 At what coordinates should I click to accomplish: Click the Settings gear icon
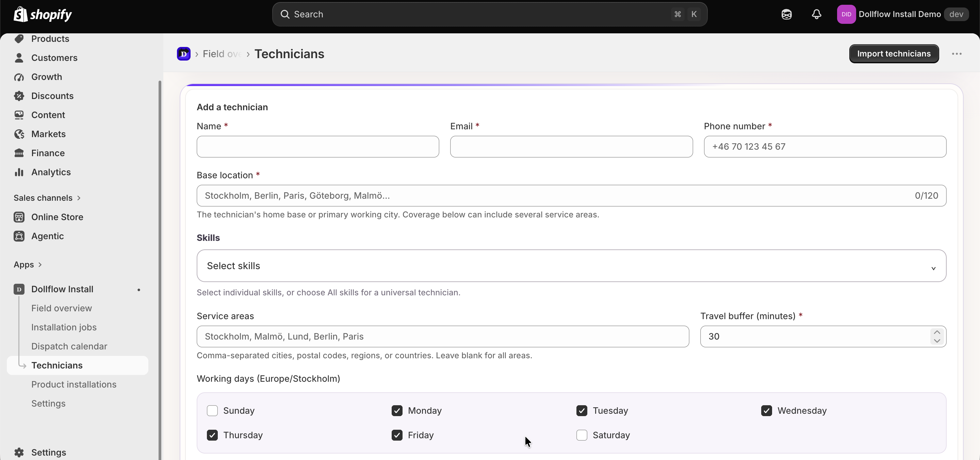[19, 453]
